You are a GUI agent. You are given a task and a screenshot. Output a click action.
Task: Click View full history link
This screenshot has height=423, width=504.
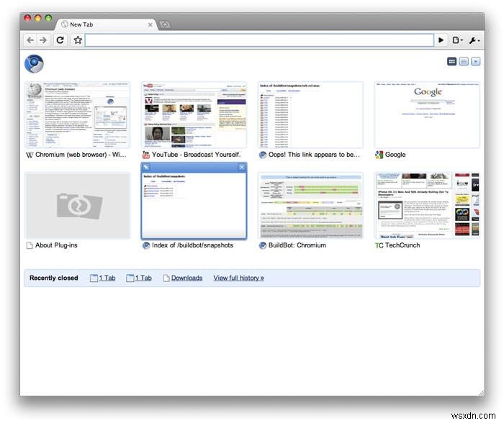click(x=238, y=278)
